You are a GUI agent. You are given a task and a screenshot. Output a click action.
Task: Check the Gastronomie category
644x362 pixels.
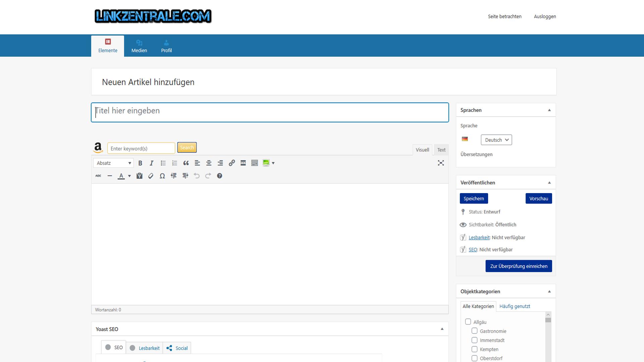475,331
